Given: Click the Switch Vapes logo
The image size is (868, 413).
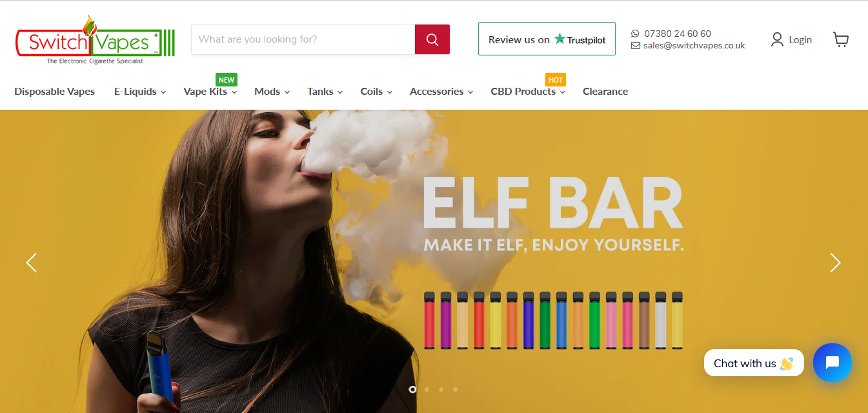Looking at the screenshot, I should click(x=95, y=40).
